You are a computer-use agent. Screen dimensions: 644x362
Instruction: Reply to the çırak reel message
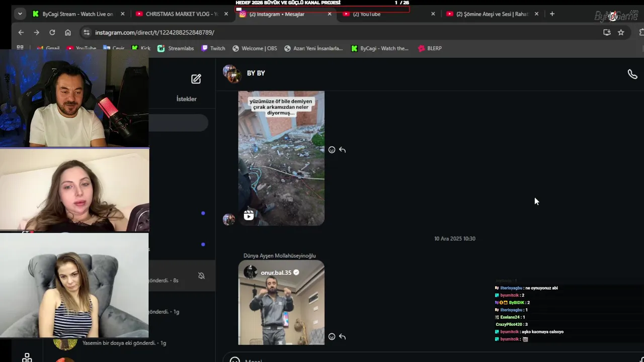coord(342,150)
